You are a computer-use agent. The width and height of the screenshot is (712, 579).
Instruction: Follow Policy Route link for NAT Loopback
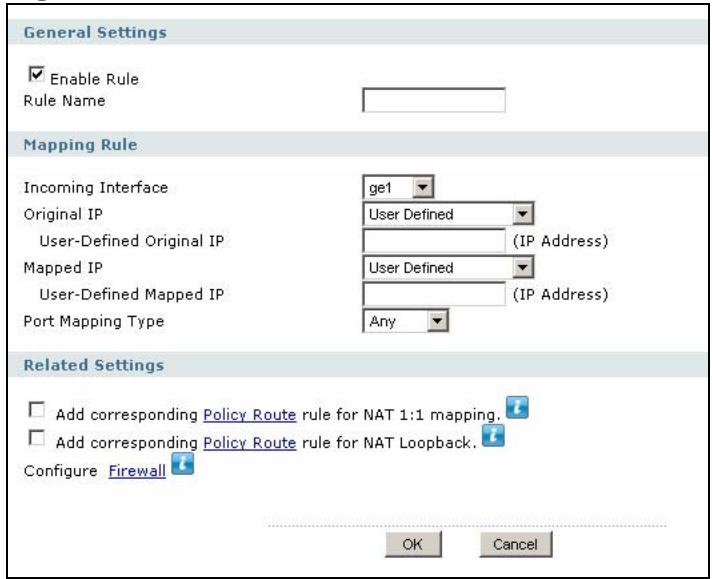click(x=250, y=443)
